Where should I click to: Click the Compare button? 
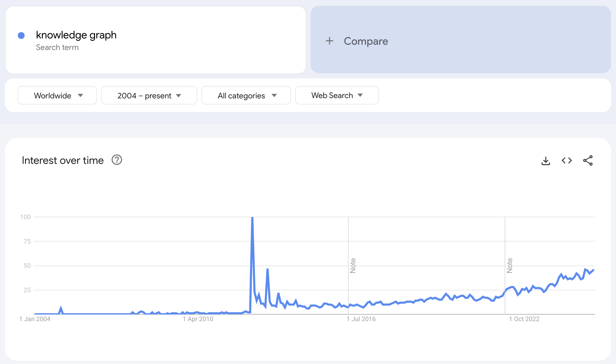(x=366, y=41)
